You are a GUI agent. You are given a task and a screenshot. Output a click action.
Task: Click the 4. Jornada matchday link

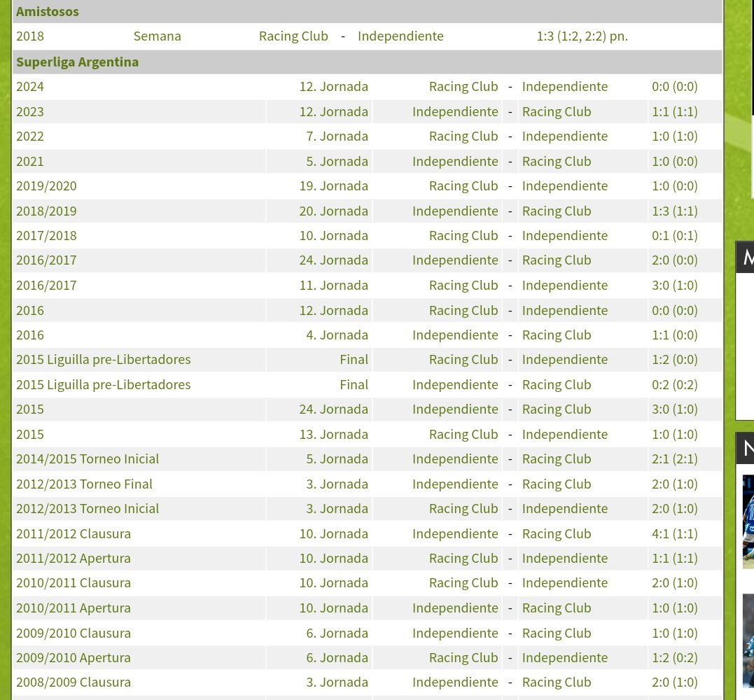pyautogui.click(x=337, y=335)
